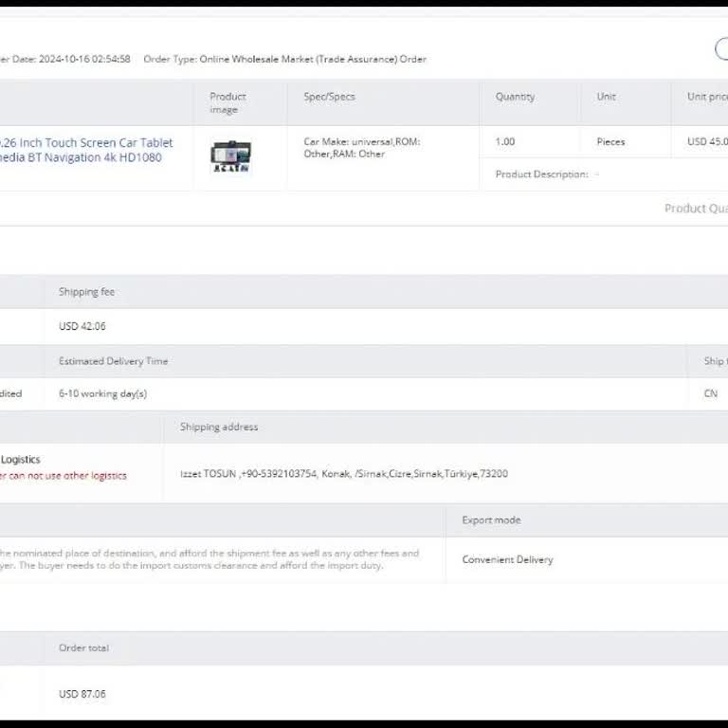Click the quantity value 1.00
This screenshot has height=728, width=728.
504,141
